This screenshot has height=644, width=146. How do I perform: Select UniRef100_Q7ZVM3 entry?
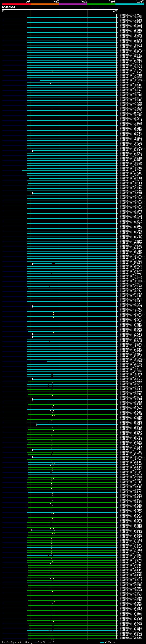pos(131,173)
